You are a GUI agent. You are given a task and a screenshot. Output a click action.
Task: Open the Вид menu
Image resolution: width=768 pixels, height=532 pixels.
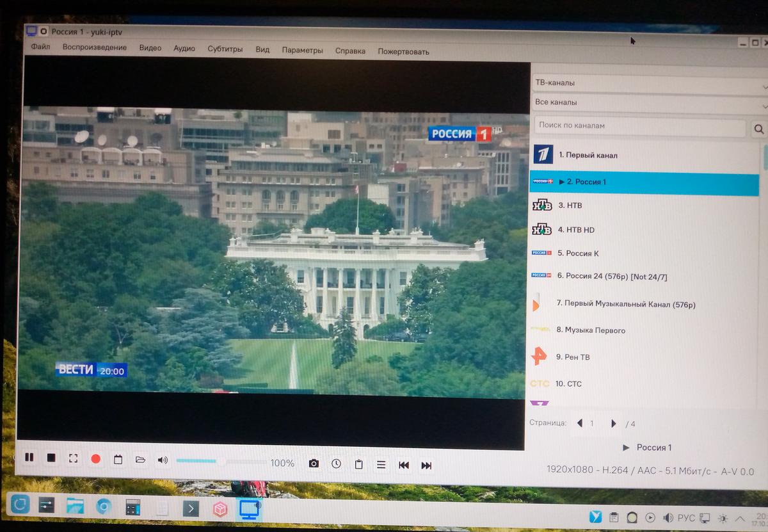click(x=262, y=50)
